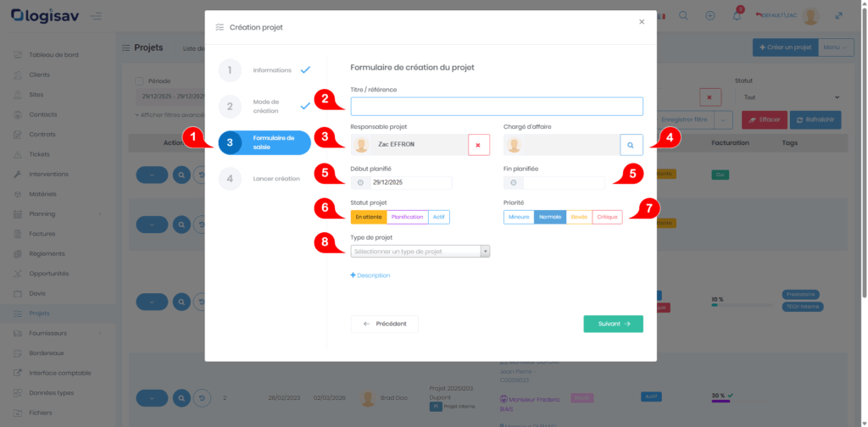Open the Type de projet dropdown
Screen dimensions: 868x427
[x=420, y=251]
